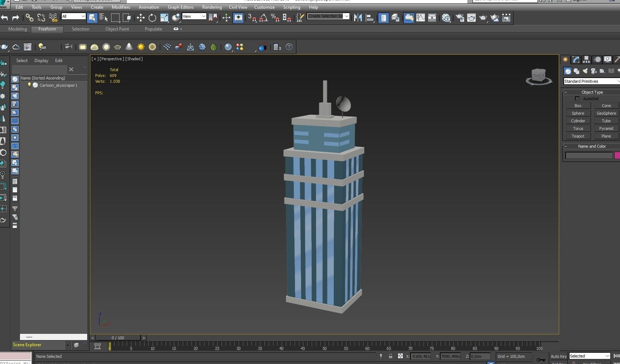Viewport: 620px width, 364px height.
Task: Toggle the Percent Snap icon
Action: (275, 17)
